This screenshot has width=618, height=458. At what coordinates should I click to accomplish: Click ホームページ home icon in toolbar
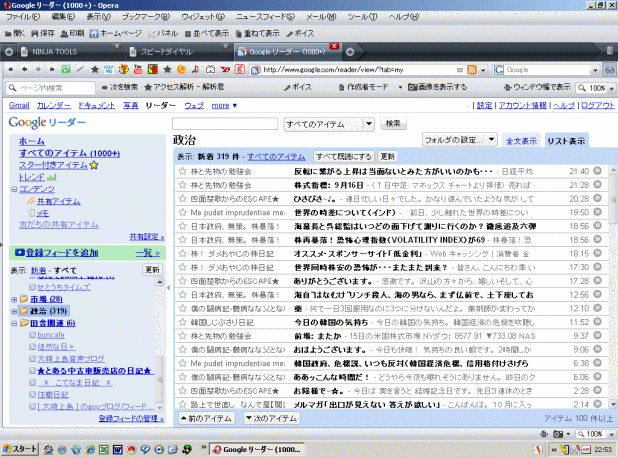click(x=93, y=34)
